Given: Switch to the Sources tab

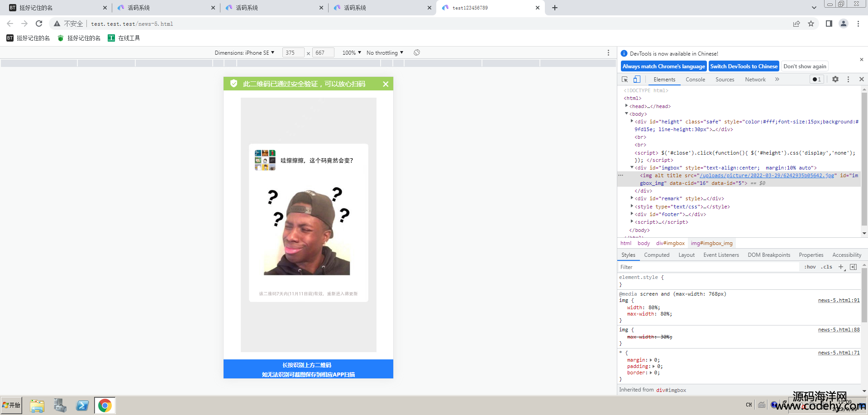Looking at the screenshot, I should [725, 79].
